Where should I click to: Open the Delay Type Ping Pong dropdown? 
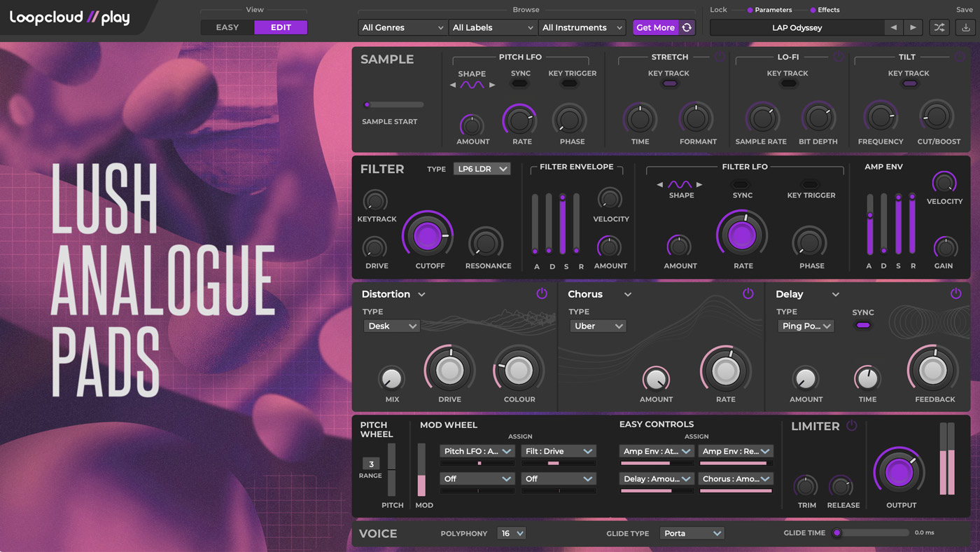point(806,326)
